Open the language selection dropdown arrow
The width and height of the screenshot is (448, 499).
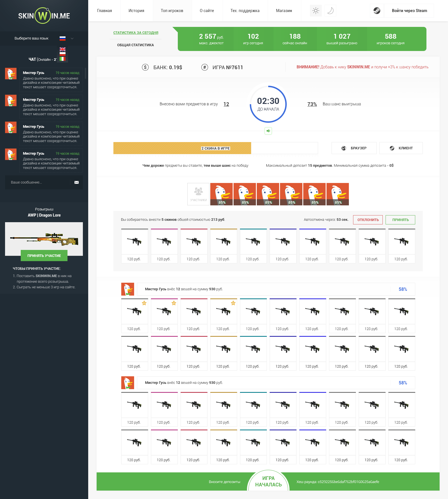click(x=72, y=38)
